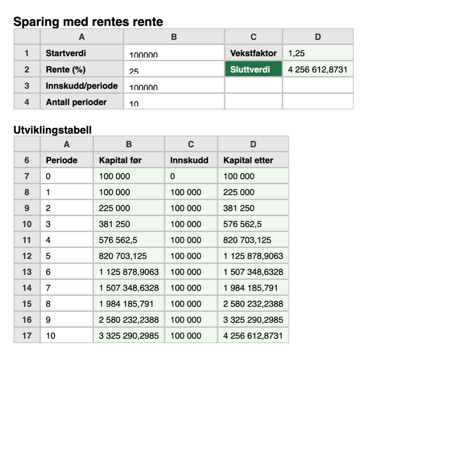Viewport: 464px width, 476px height.
Task: Click the green Sluttverdi label cell
Action: click(x=254, y=69)
